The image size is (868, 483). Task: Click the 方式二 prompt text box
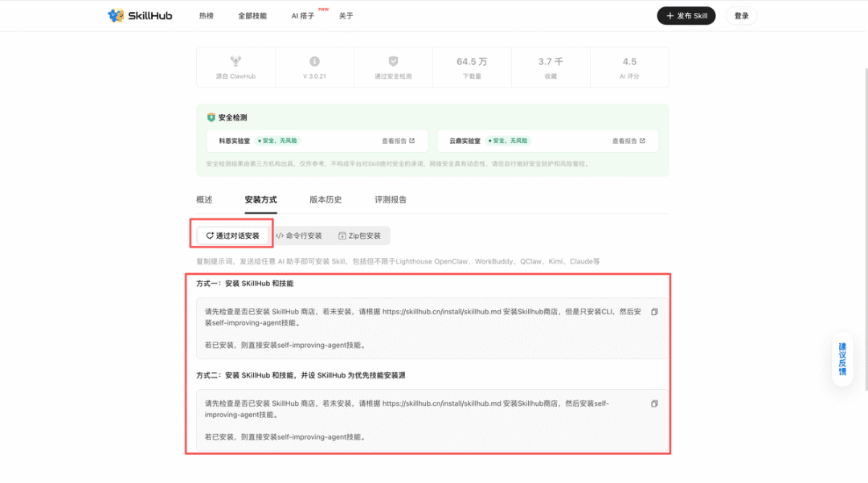(x=432, y=420)
